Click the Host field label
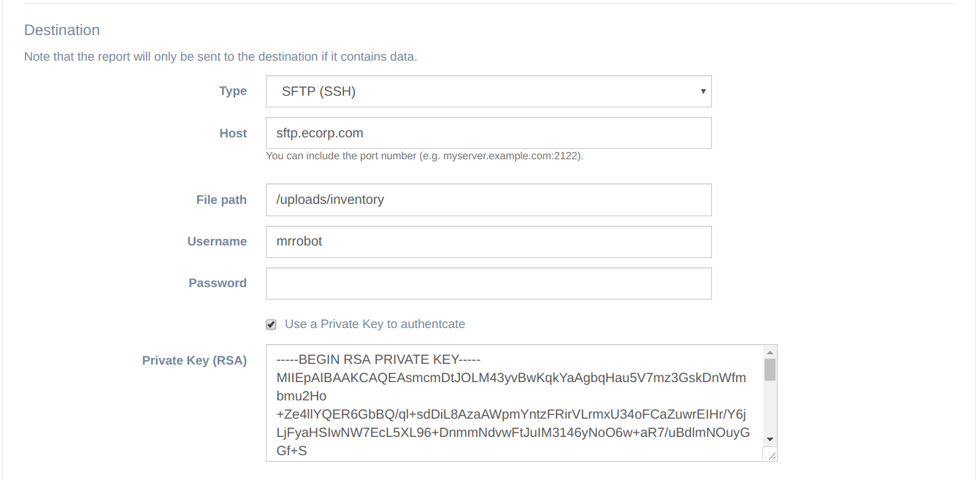The width and height of the screenshot is (980, 480). coord(233,133)
